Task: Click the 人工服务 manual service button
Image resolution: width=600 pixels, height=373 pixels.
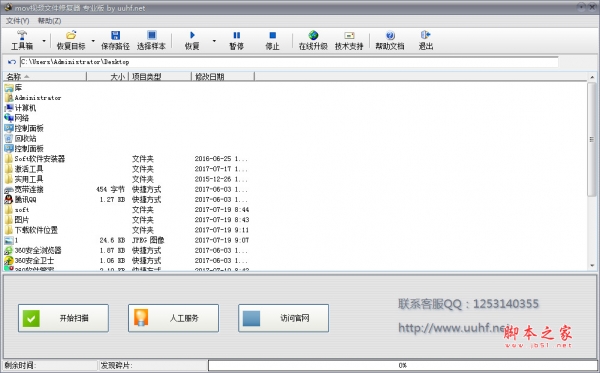Action: (x=173, y=318)
